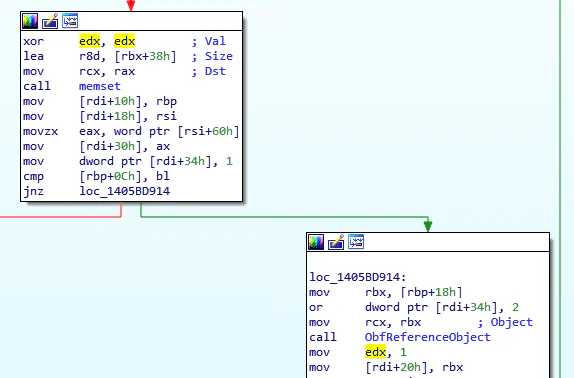Image resolution: width=574 pixels, height=378 pixels.
Task: Click the "; Val" comment
Action: (x=209, y=41)
